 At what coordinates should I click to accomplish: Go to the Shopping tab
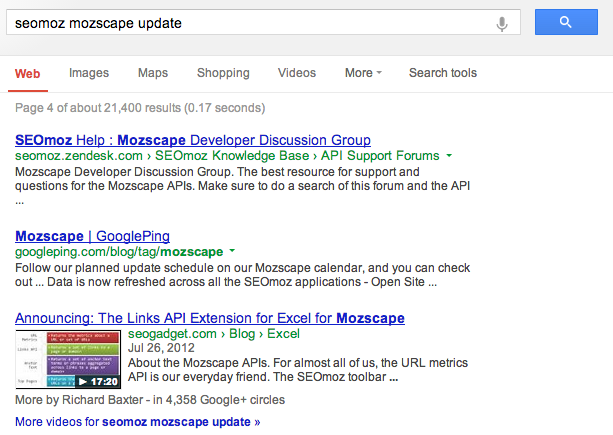(223, 73)
